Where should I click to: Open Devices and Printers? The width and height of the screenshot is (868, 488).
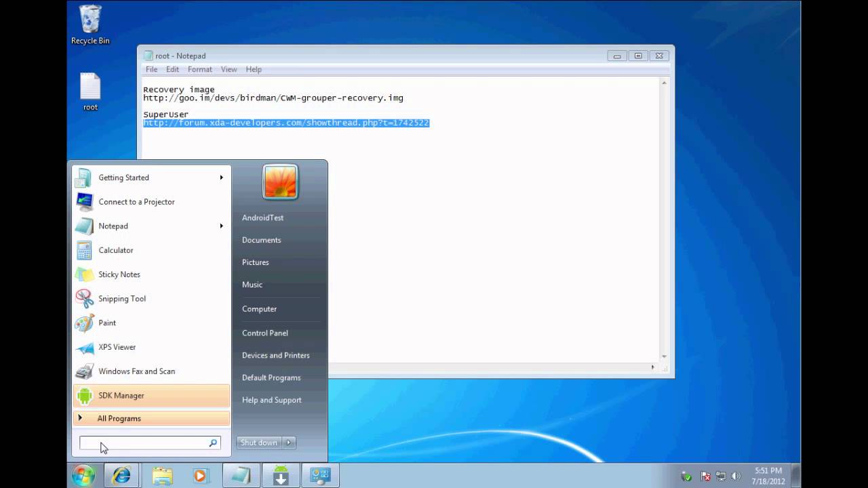[275, 355]
